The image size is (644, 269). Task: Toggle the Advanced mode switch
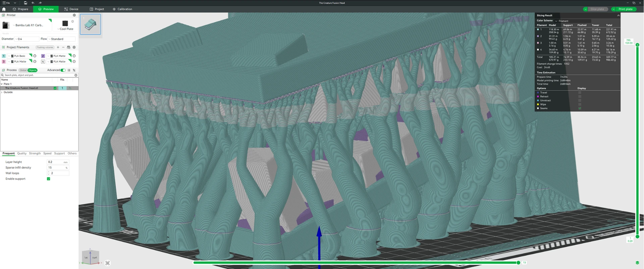click(x=63, y=70)
